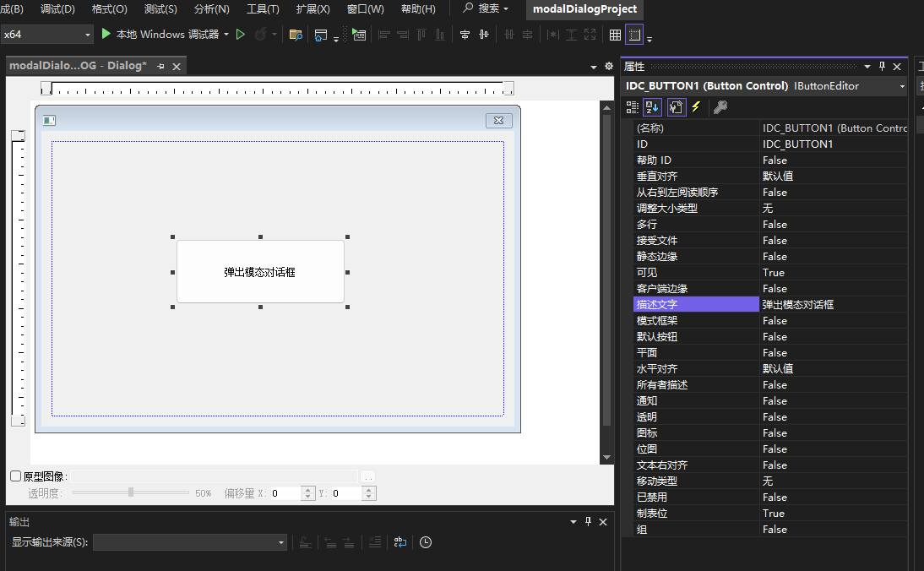The image size is (924, 571).
Task: Click the 弹出模态对话框 button on the dialog
Action: click(x=259, y=271)
